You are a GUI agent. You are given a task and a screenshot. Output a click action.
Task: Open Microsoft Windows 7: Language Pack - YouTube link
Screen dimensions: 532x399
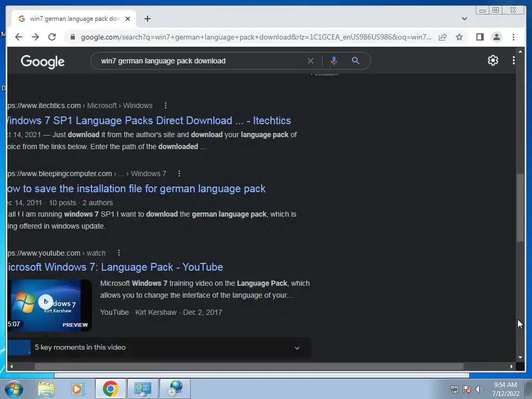click(115, 268)
